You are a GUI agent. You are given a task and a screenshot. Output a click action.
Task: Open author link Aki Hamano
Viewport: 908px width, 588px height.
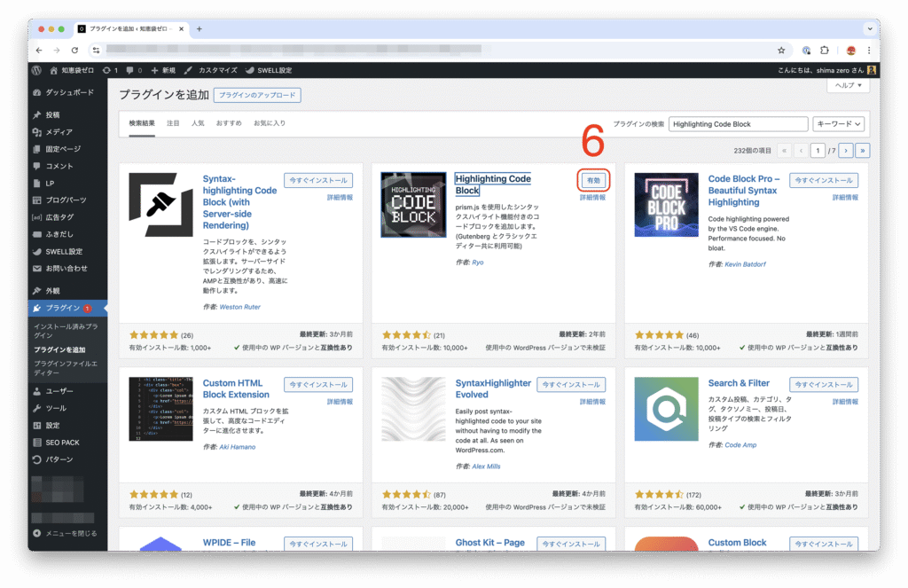tap(238, 447)
